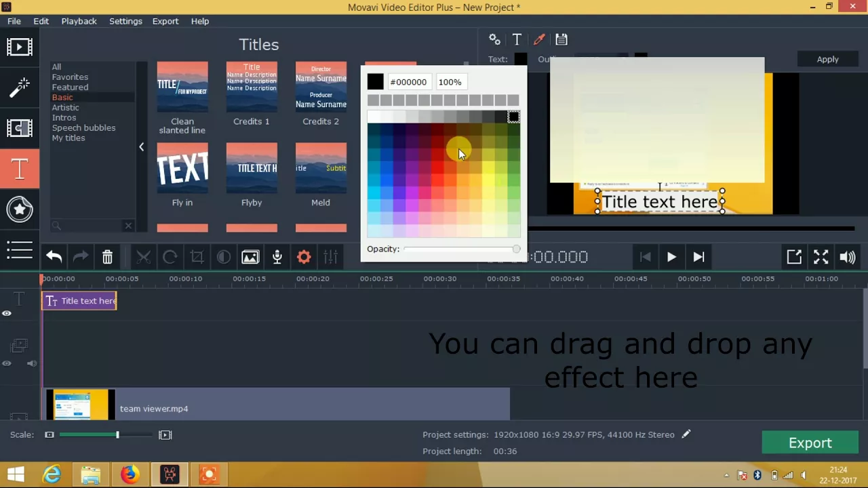Screen dimensions: 868x488
Task: Open the Stickers star tab
Action: click(19, 209)
